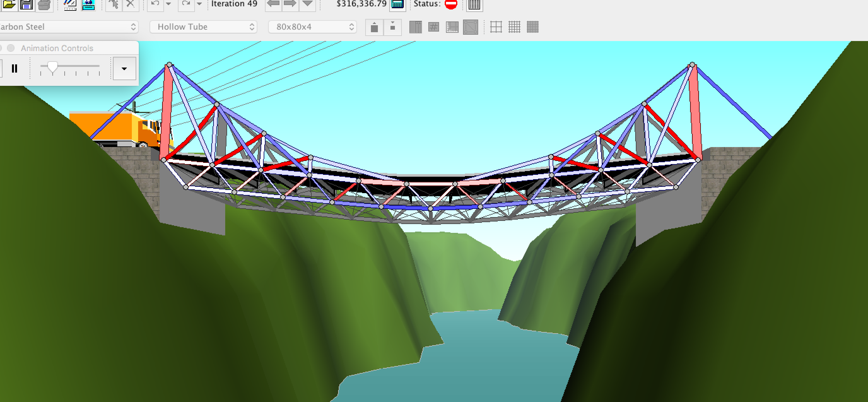Screen dimensions: 868x402
Task: Pause the load test animation
Action: 14,69
